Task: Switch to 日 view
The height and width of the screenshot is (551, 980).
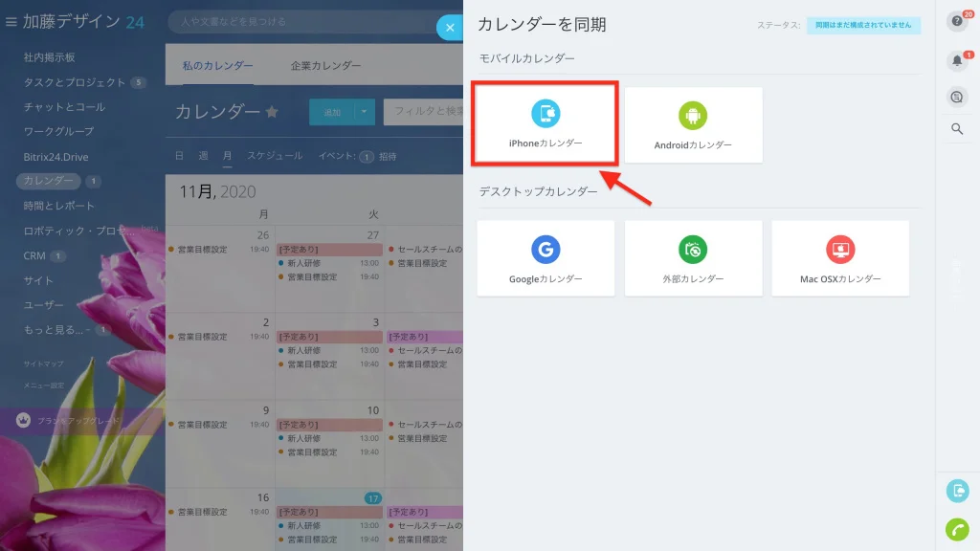Action: 179,156
